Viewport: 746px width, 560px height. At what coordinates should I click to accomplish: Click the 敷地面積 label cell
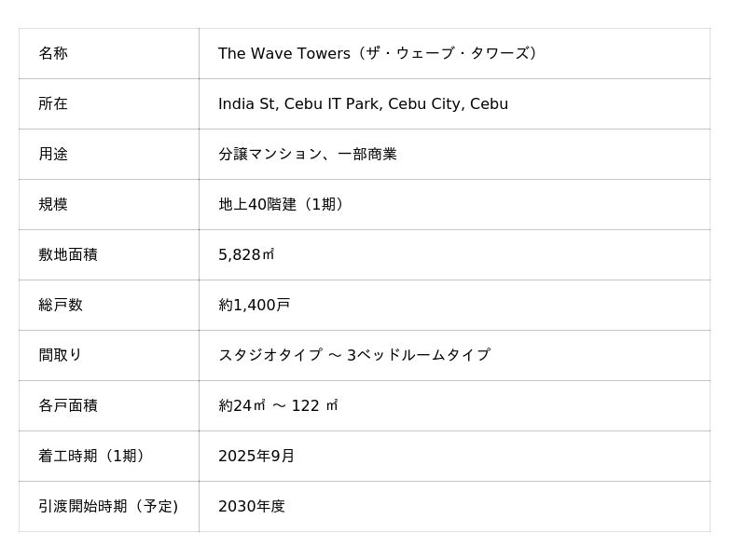coord(68,255)
